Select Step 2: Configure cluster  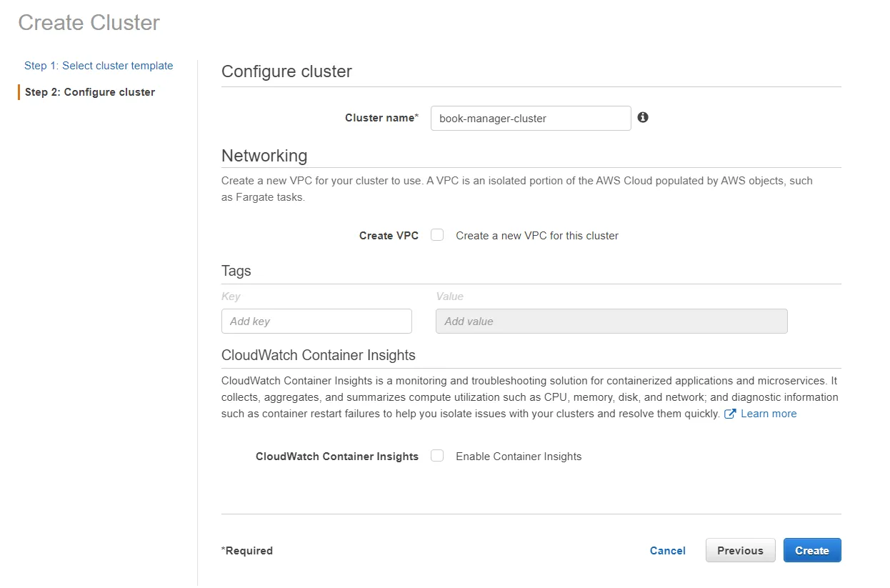(x=89, y=91)
